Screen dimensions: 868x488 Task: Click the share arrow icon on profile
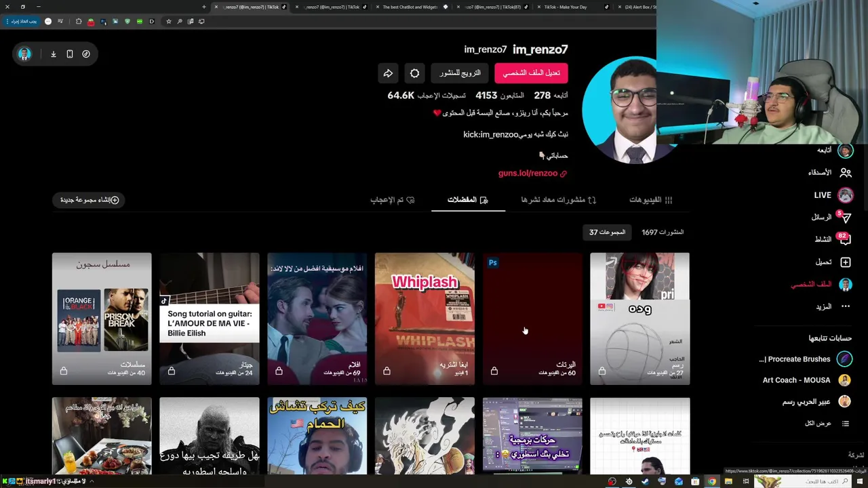pos(388,73)
